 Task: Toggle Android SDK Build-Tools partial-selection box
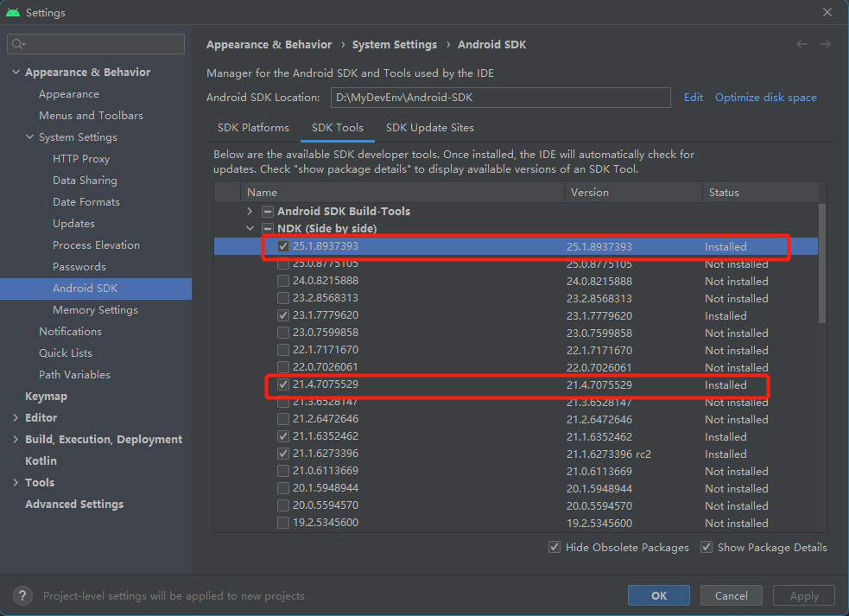tap(268, 212)
